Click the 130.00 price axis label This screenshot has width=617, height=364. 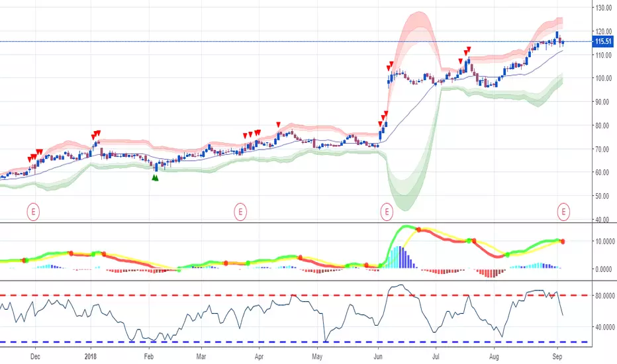[x=604, y=8]
